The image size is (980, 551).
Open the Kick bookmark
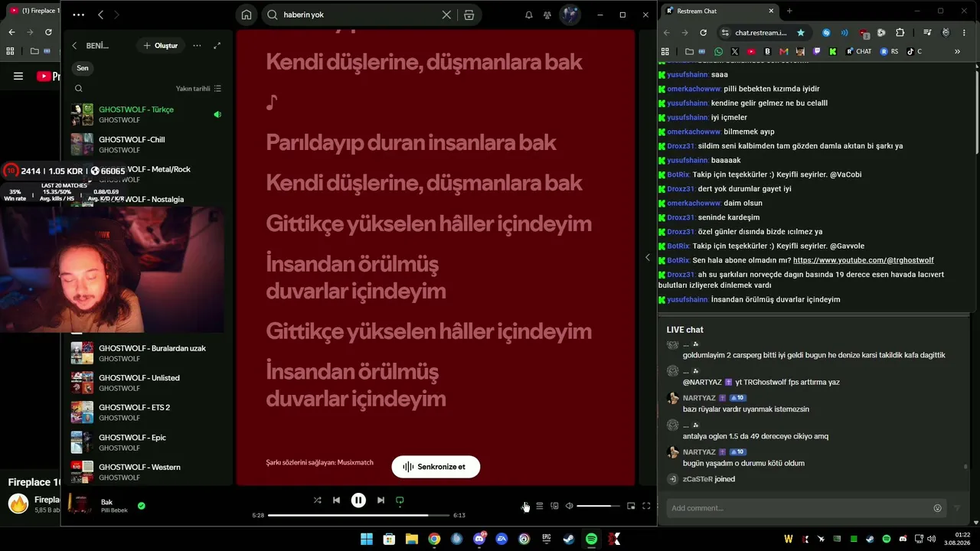pyautogui.click(x=832, y=51)
